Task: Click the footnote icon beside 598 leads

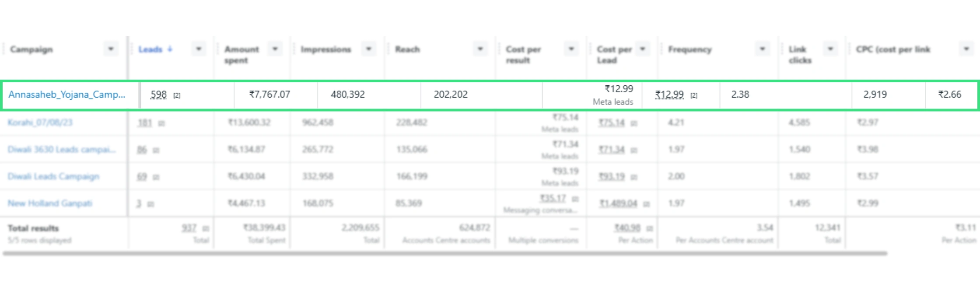Action: [177, 95]
